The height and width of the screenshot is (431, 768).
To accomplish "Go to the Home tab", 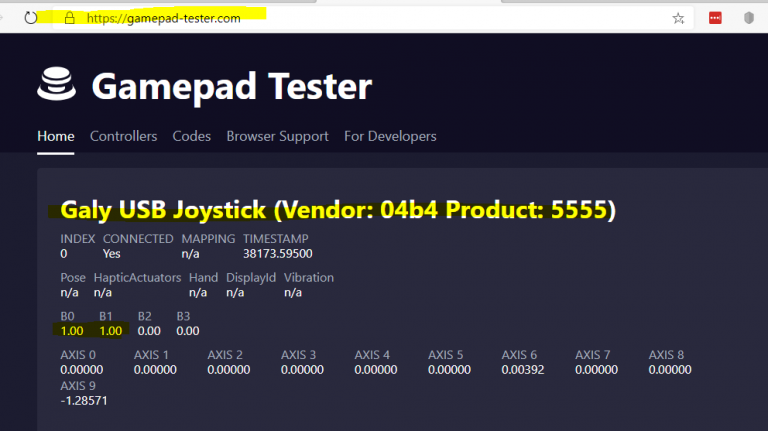I will [x=56, y=136].
